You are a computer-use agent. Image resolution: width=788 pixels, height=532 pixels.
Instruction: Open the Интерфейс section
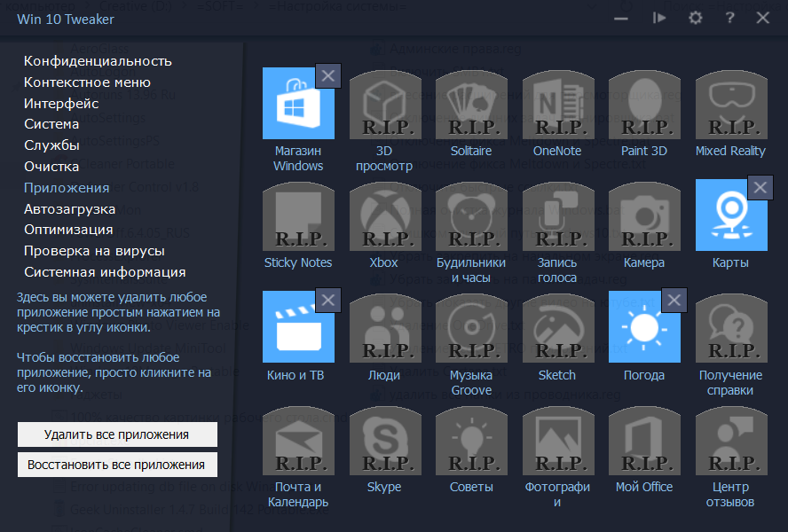(61, 104)
